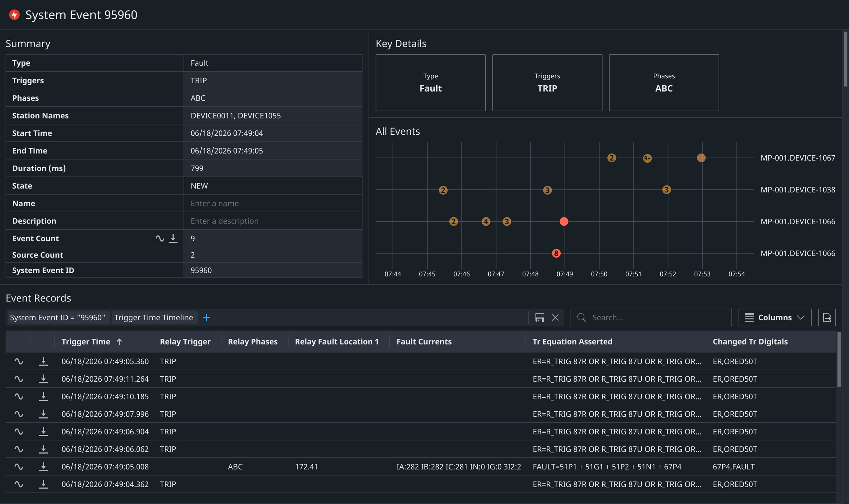Click the page vertical scrollbar at top

(x=846, y=59)
